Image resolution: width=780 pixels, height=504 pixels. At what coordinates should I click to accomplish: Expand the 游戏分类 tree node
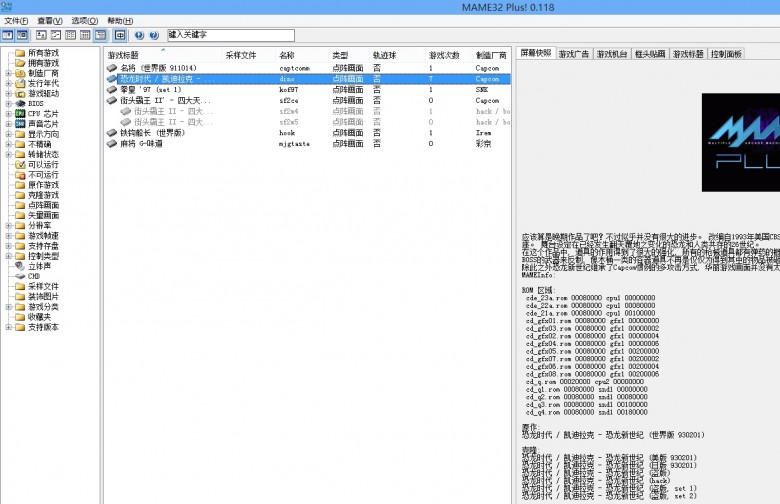[8, 306]
